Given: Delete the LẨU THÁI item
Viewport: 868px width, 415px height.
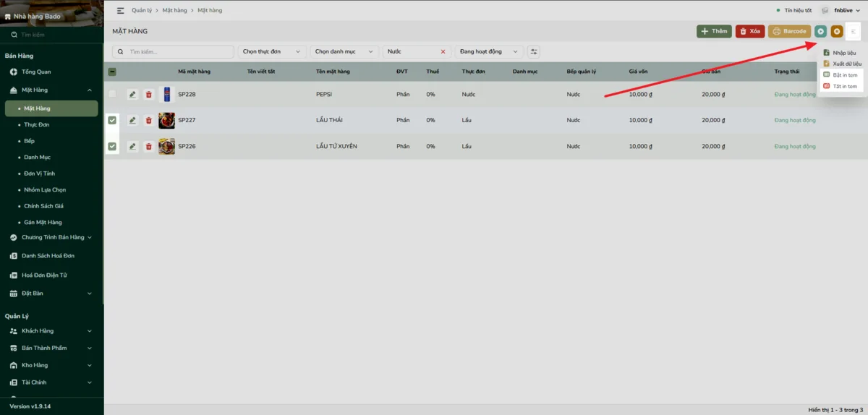Looking at the screenshot, I should point(148,120).
